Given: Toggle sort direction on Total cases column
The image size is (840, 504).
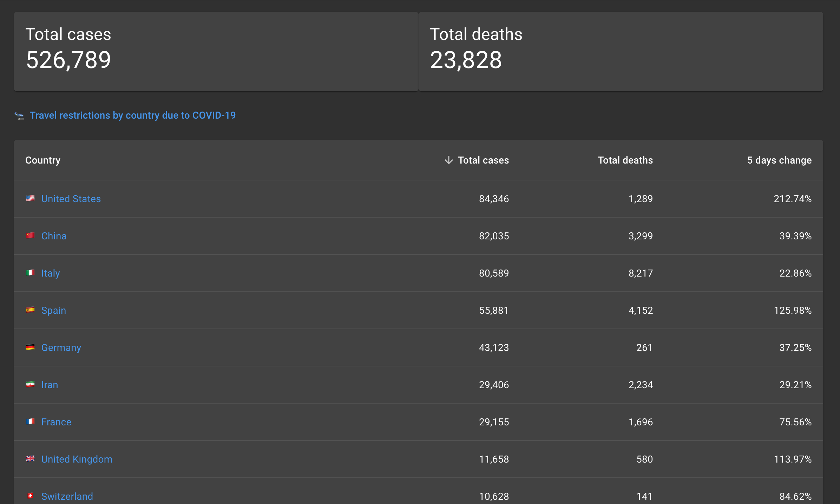Looking at the screenshot, I should [x=483, y=160].
